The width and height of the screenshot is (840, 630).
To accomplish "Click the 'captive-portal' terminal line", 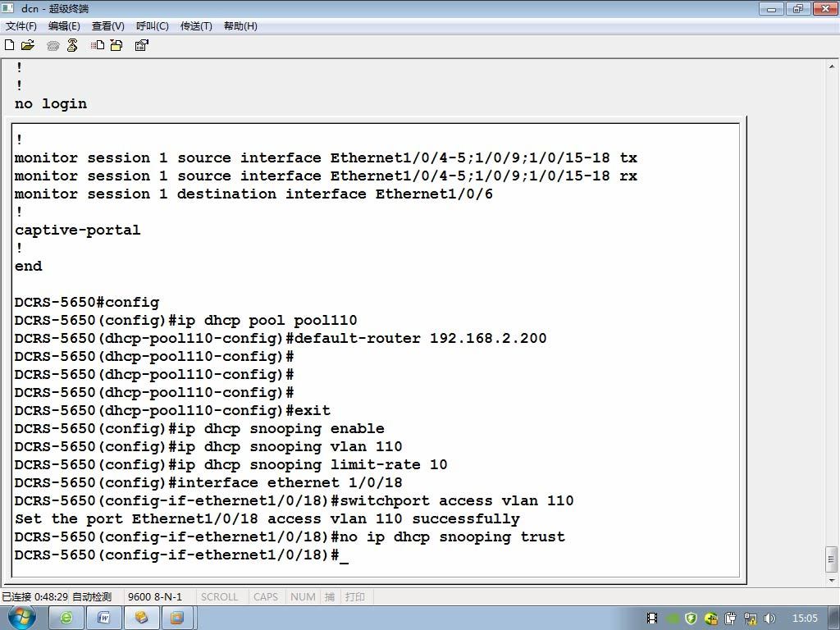I will click(x=78, y=230).
